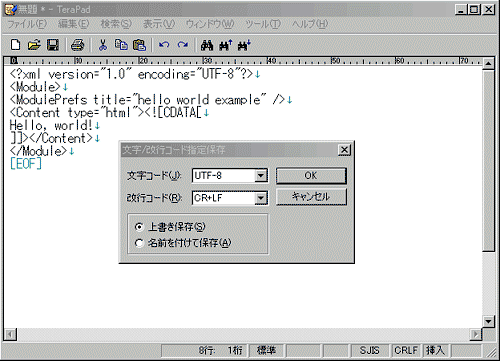Open a file with the folder icon

34,44
